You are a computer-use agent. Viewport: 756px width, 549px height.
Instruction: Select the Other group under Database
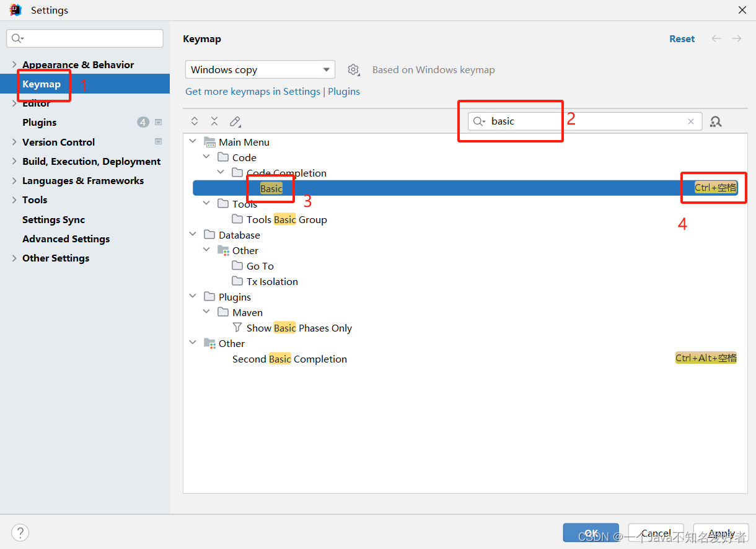(245, 250)
